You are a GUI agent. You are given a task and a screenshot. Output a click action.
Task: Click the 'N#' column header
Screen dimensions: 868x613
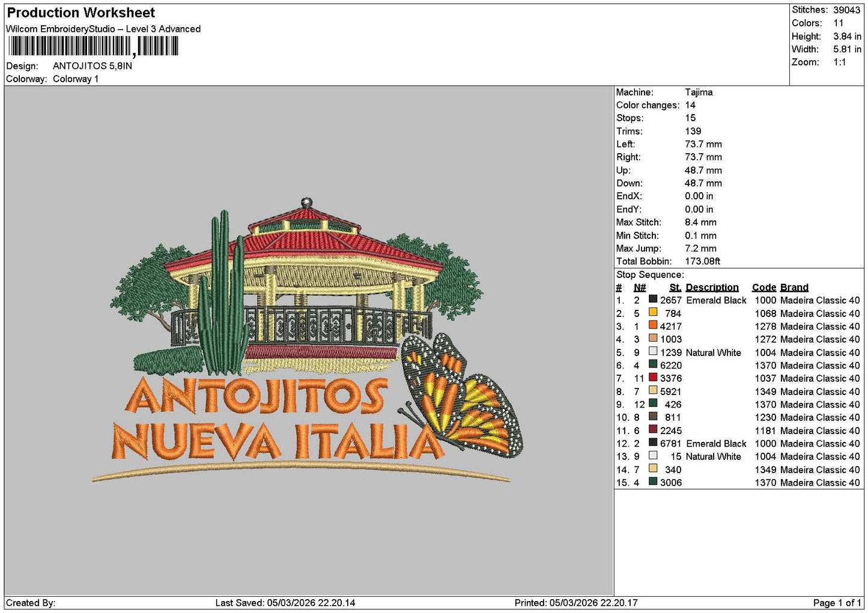[640, 288]
